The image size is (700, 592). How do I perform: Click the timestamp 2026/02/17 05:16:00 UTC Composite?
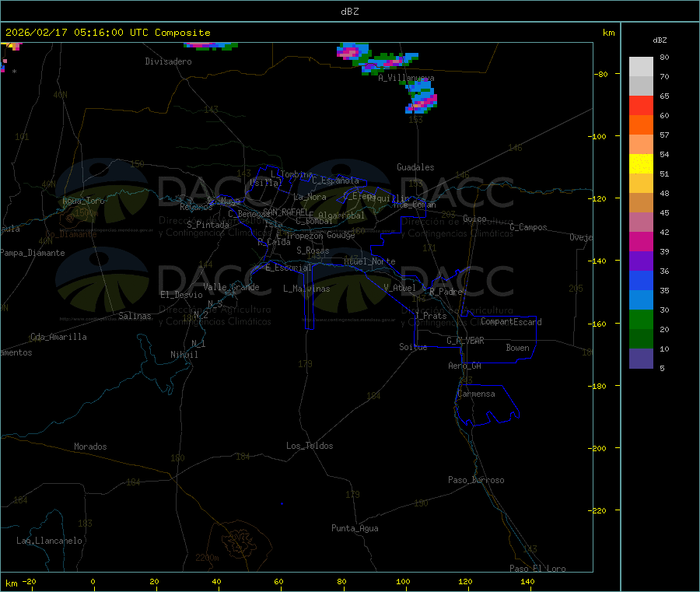coord(107,33)
